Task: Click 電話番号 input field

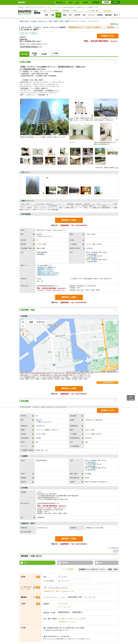Action: pos(55,597)
